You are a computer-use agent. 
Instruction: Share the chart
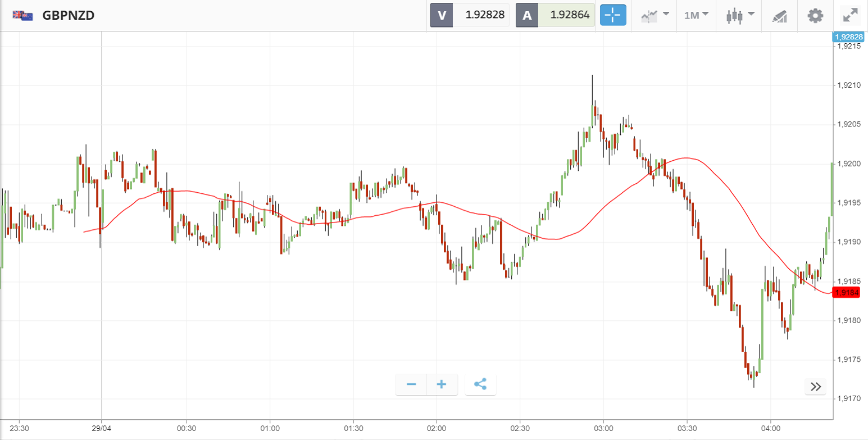point(480,384)
